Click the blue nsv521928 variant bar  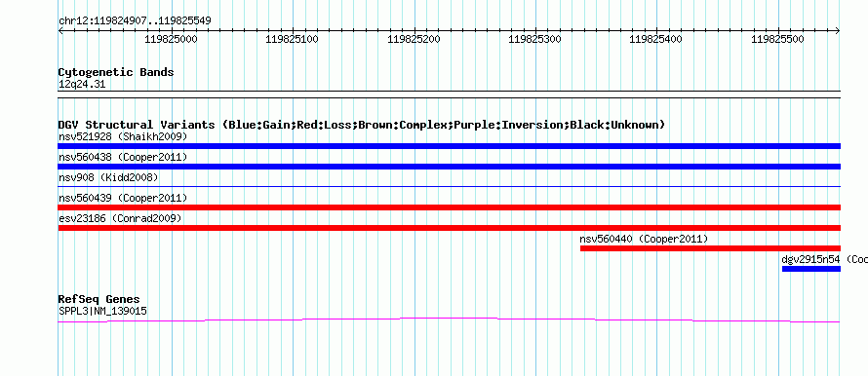pos(449,146)
